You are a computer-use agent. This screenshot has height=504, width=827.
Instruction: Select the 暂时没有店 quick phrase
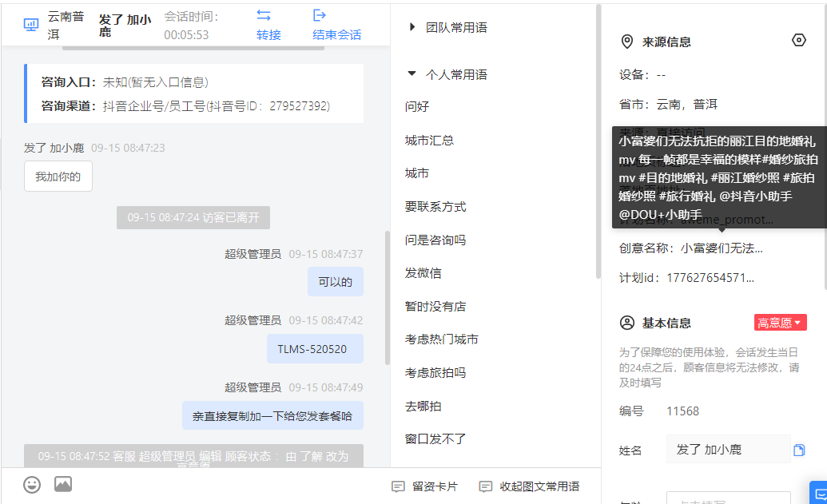(x=435, y=306)
